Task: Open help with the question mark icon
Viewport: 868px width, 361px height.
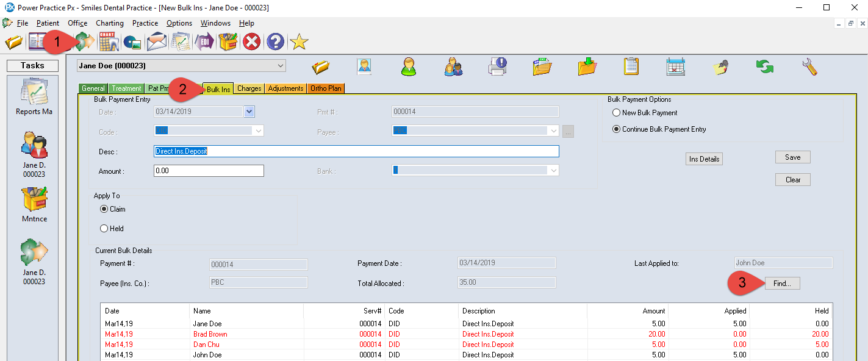Action: (x=275, y=42)
